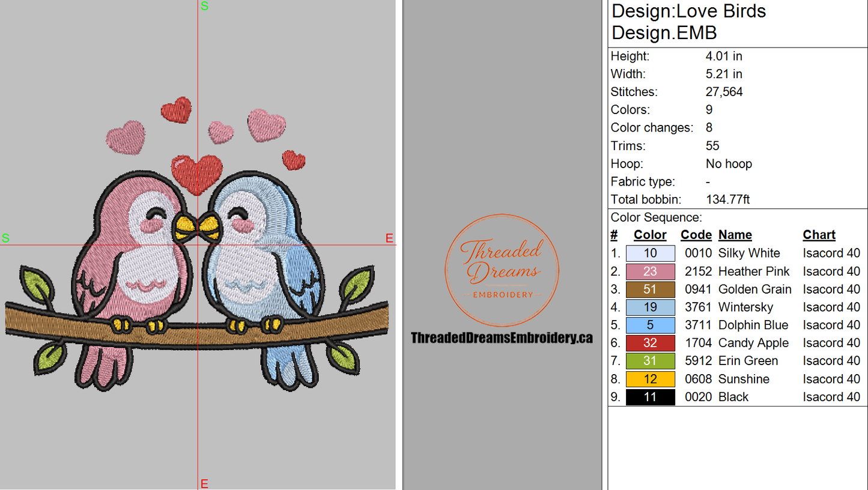Click thread code '0020'
Image resolution: width=868 pixels, height=490 pixels.
click(698, 398)
